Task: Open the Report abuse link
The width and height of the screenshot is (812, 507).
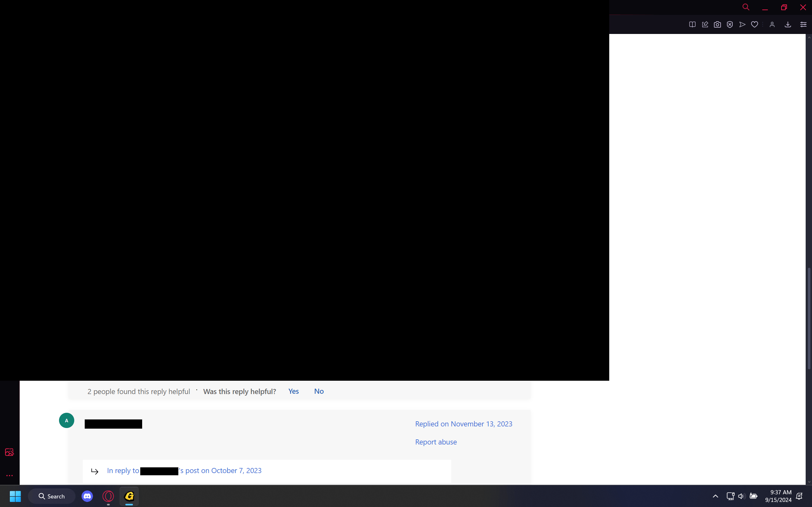Action: (435, 442)
